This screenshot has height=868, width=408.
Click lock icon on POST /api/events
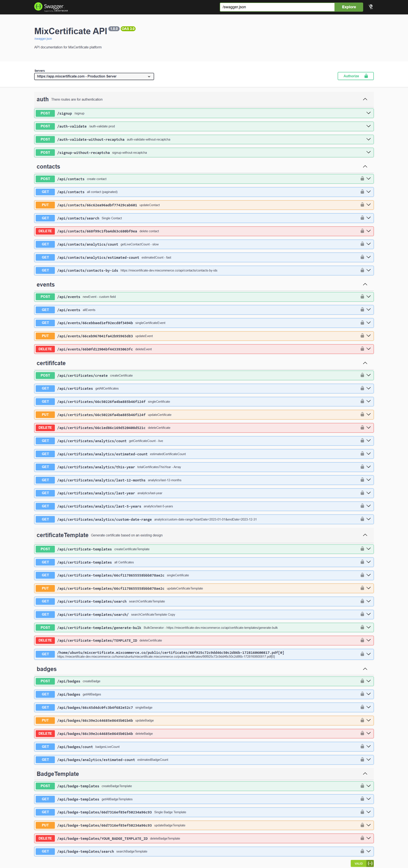pyautogui.click(x=362, y=297)
